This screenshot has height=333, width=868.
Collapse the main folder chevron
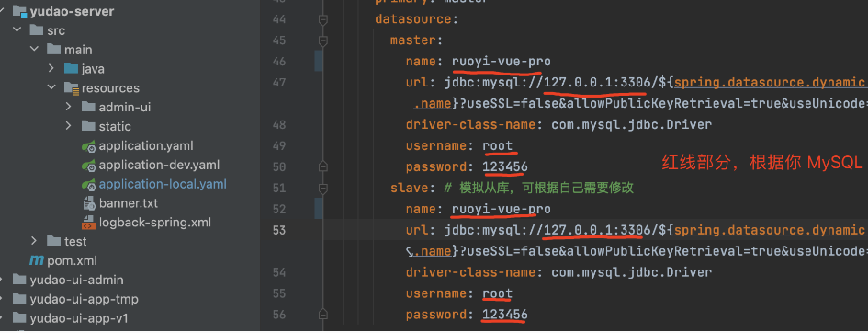34,50
